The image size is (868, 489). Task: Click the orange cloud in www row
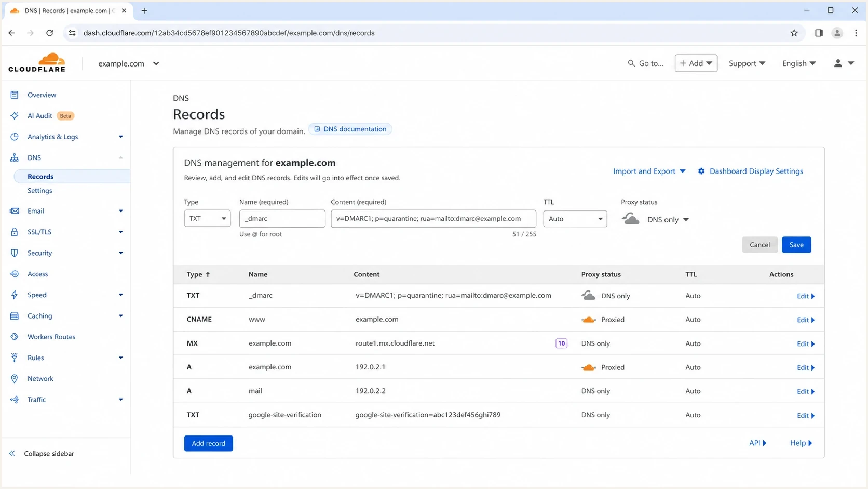point(588,320)
